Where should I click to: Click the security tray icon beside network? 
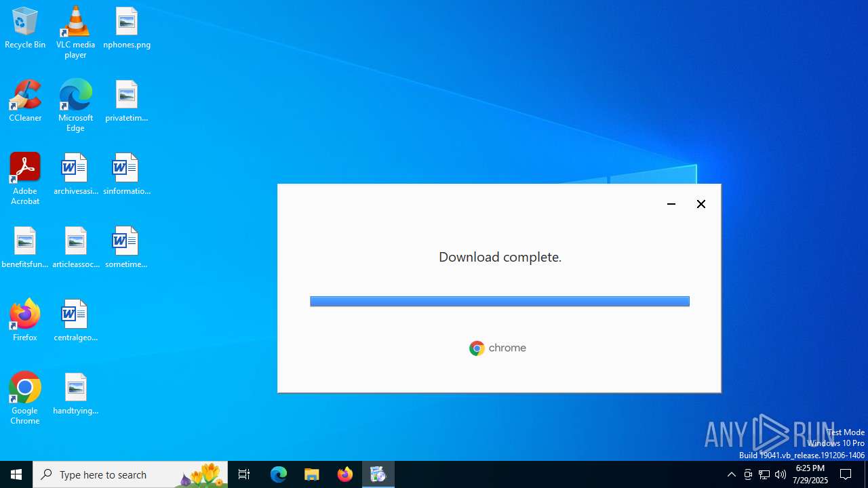pyautogui.click(x=748, y=474)
